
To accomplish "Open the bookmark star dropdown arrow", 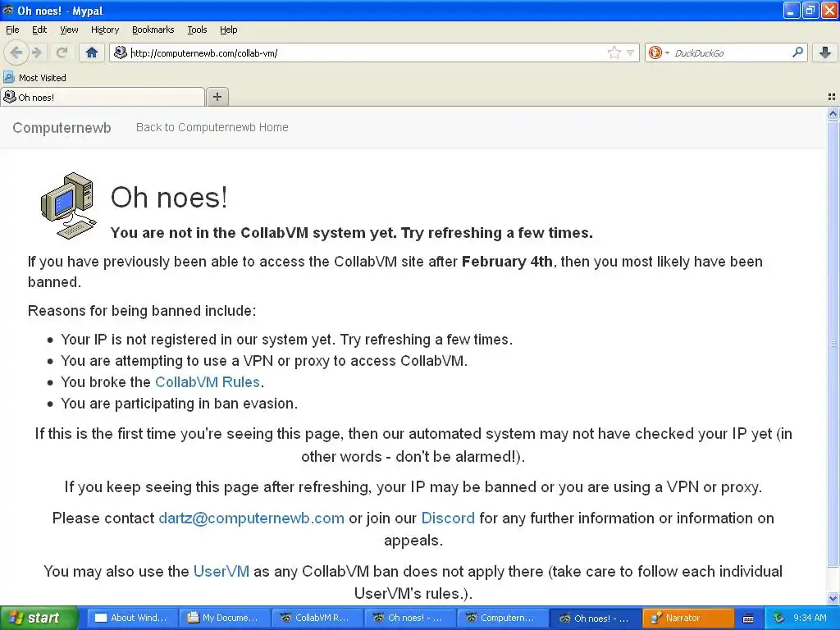I will click(631, 52).
